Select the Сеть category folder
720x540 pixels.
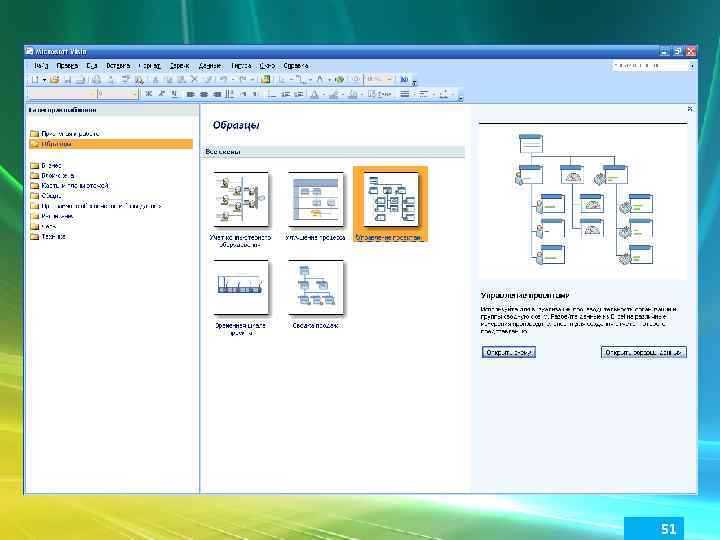(x=43, y=226)
